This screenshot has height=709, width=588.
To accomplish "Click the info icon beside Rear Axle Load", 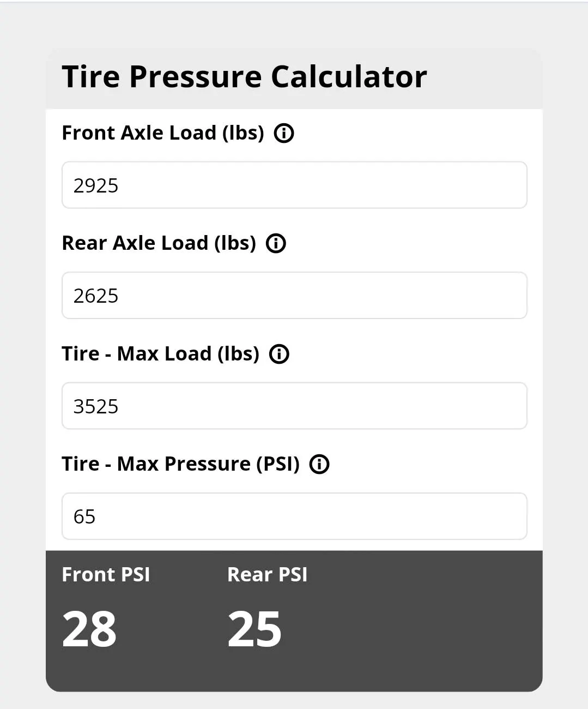I will tap(276, 243).
